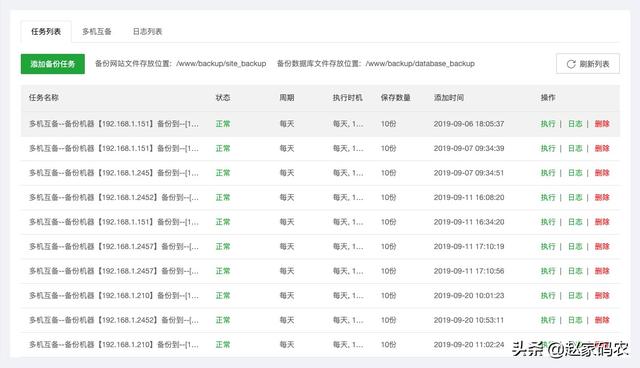
Task: Run 执行 for task added 2019-09-07 09:34:39
Action: (548, 149)
